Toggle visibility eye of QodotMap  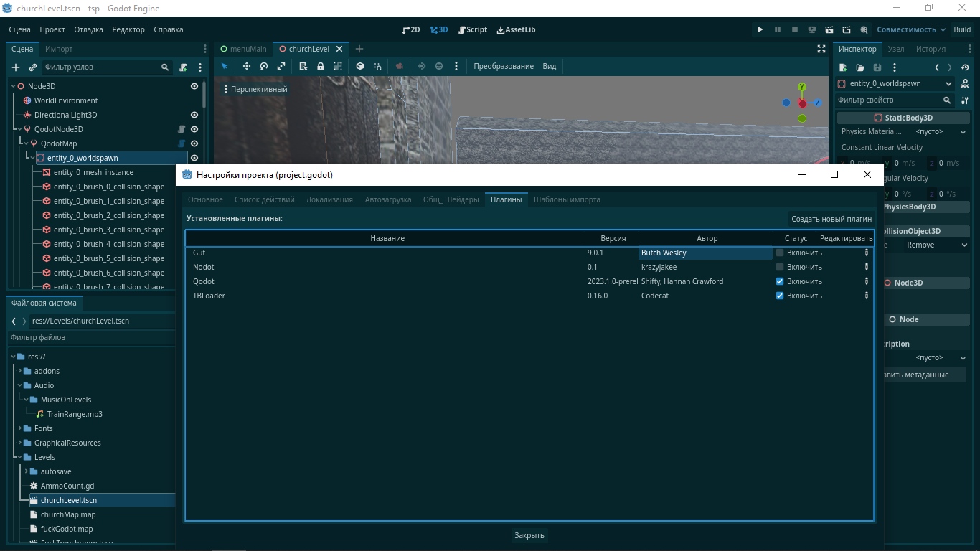(194, 143)
